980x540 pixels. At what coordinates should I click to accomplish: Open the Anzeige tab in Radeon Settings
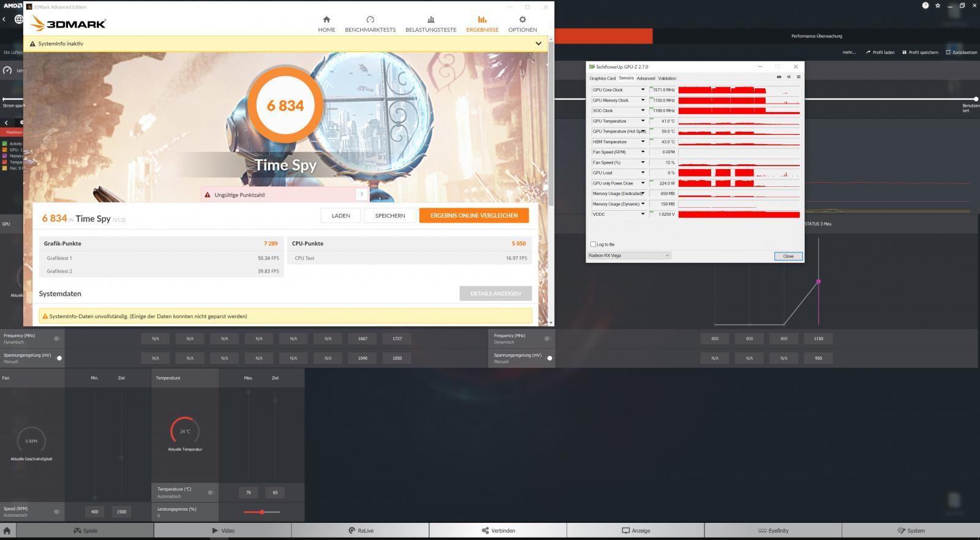[636, 531]
